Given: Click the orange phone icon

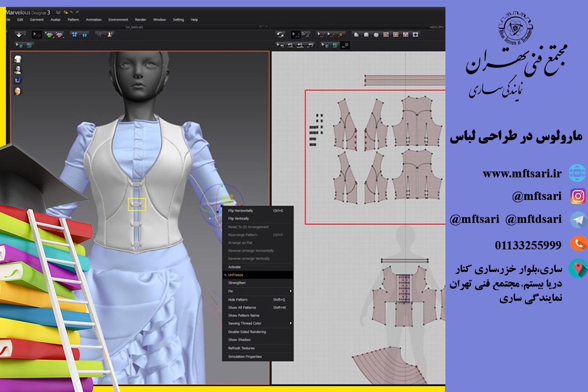Looking at the screenshot, I should pos(578,243).
